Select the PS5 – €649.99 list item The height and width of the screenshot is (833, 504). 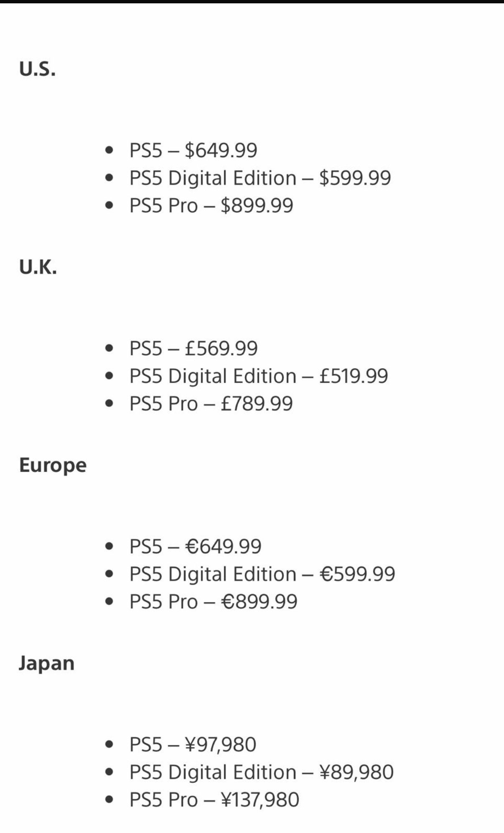(x=195, y=546)
